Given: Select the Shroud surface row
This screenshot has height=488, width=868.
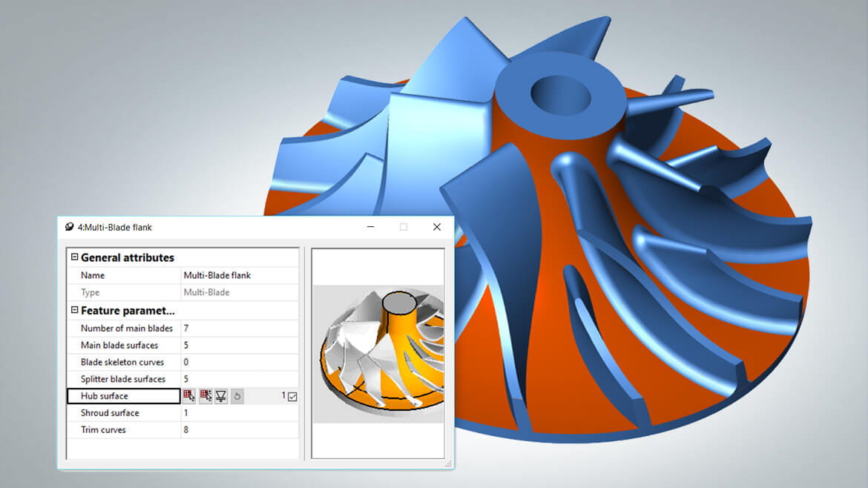Looking at the screenshot, I should click(183, 413).
